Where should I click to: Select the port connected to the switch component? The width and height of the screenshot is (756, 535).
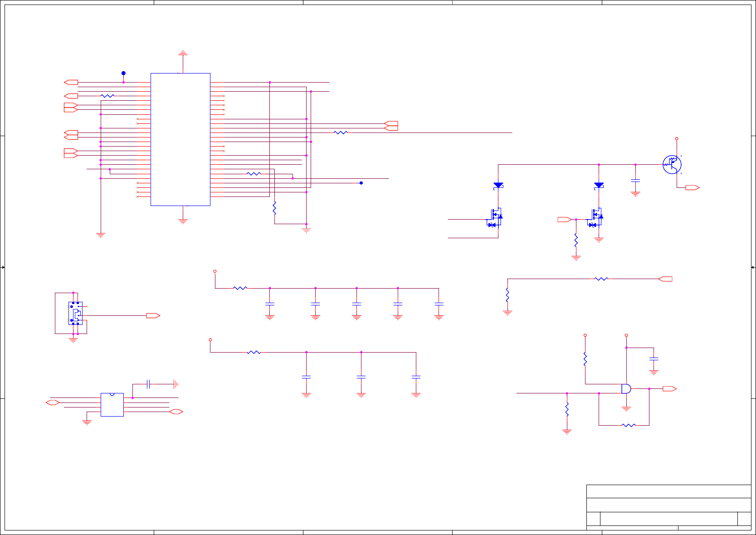tap(153, 315)
